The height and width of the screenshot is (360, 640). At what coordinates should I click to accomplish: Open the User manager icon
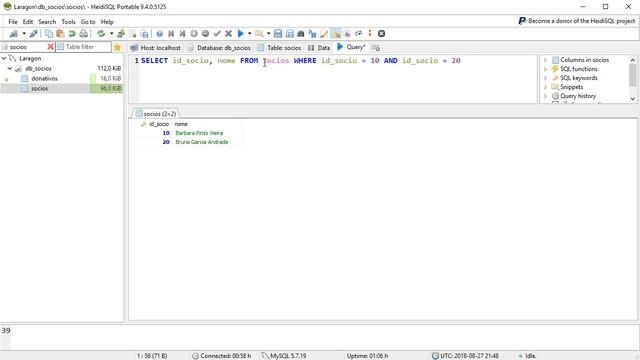click(121, 34)
